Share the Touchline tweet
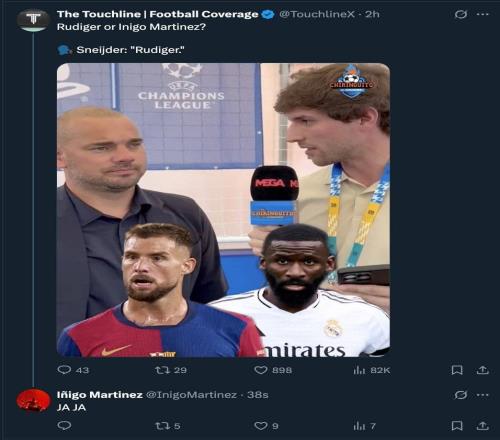 click(483, 370)
